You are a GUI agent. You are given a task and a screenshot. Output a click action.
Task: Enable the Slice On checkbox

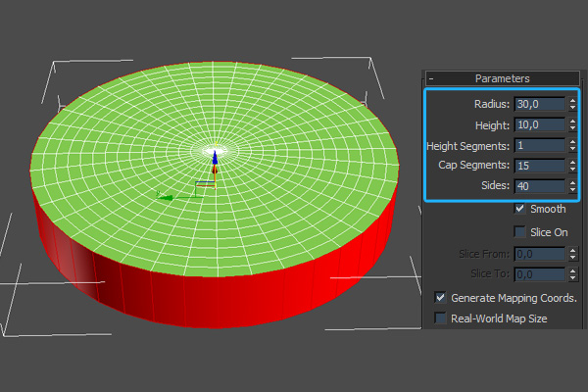(x=520, y=231)
